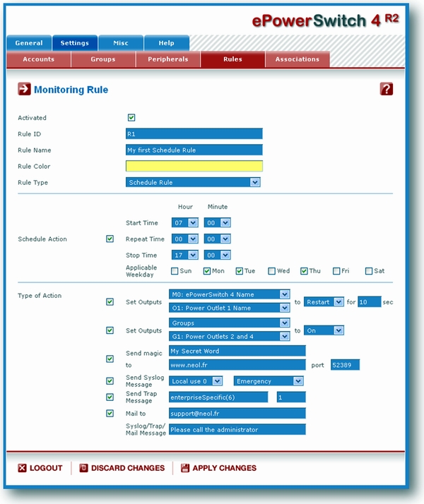Open the O1: Power Outlet 1 Name dropdown

tap(230, 308)
